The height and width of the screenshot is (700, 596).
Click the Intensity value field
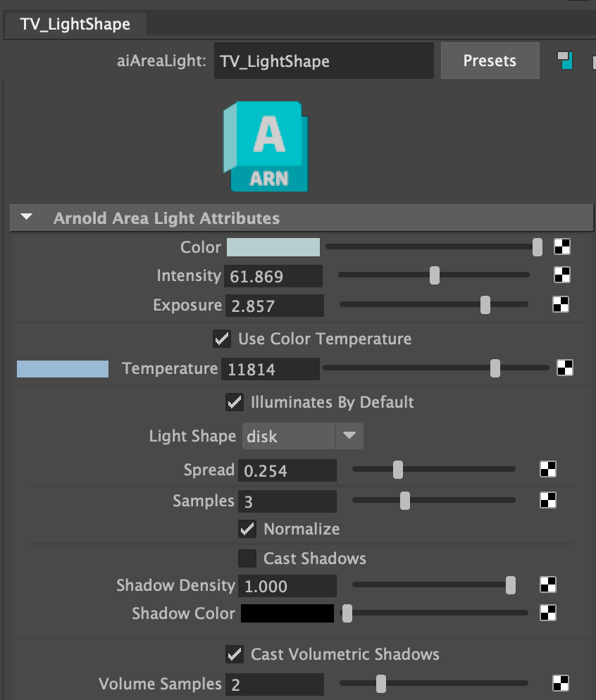(273, 276)
